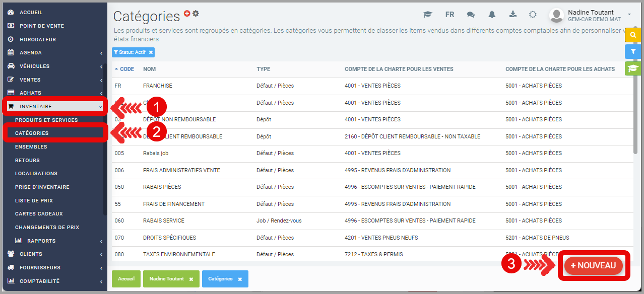Sort table by Code column header
Screen dimensions: 644x294
pyautogui.click(x=126, y=69)
